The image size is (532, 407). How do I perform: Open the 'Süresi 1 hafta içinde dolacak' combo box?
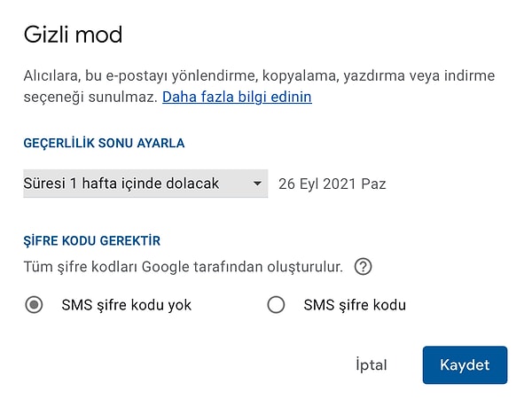pyautogui.click(x=145, y=184)
